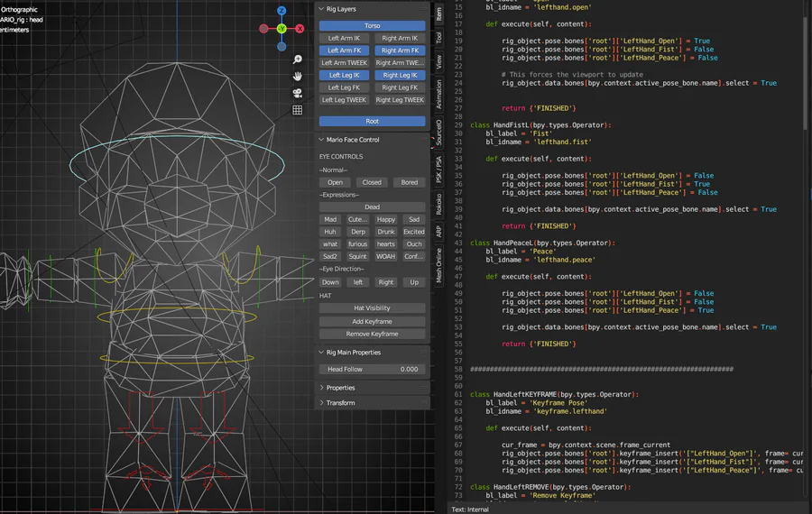
Task: Open the PSK / PSA sidebar tab
Action: [438, 170]
